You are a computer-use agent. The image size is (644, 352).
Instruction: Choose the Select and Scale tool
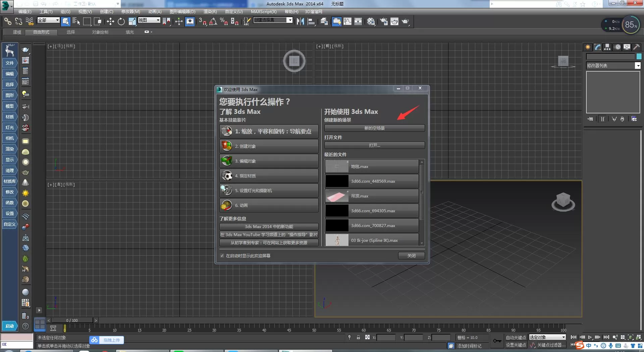tap(132, 21)
